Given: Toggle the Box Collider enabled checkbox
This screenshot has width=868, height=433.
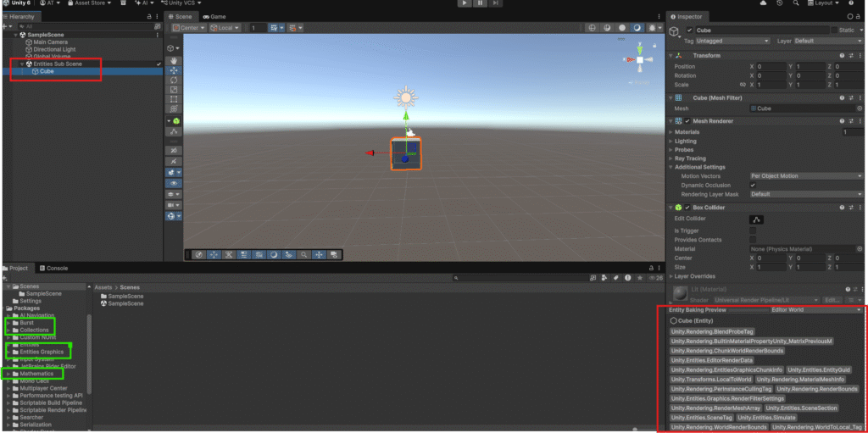Looking at the screenshot, I should [687, 208].
